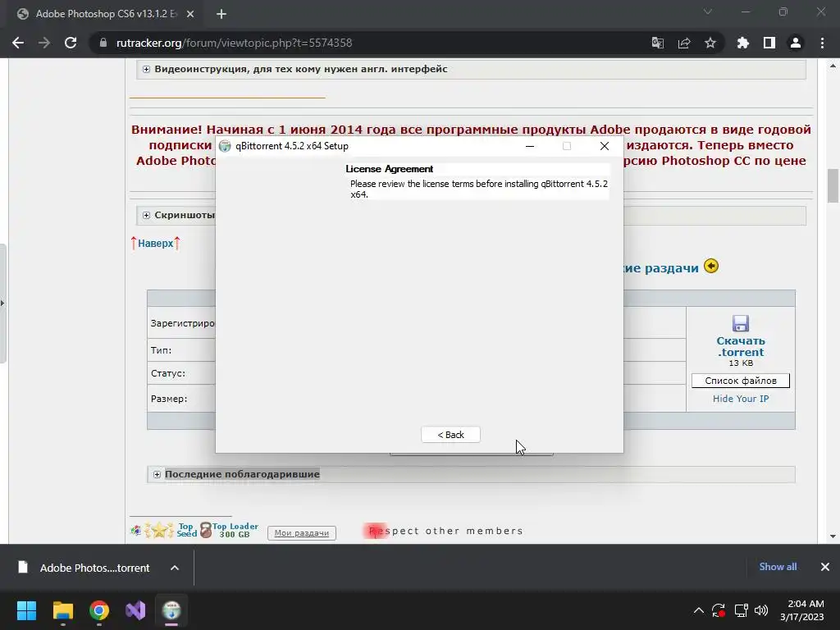This screenshot has height=630, width=840.
Task: Close the Adobe Photoshop CS6 tab
Action: pos(190,14)
